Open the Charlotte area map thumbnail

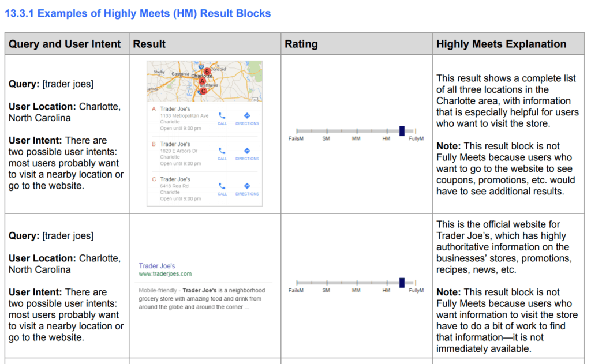coord(205,81)
